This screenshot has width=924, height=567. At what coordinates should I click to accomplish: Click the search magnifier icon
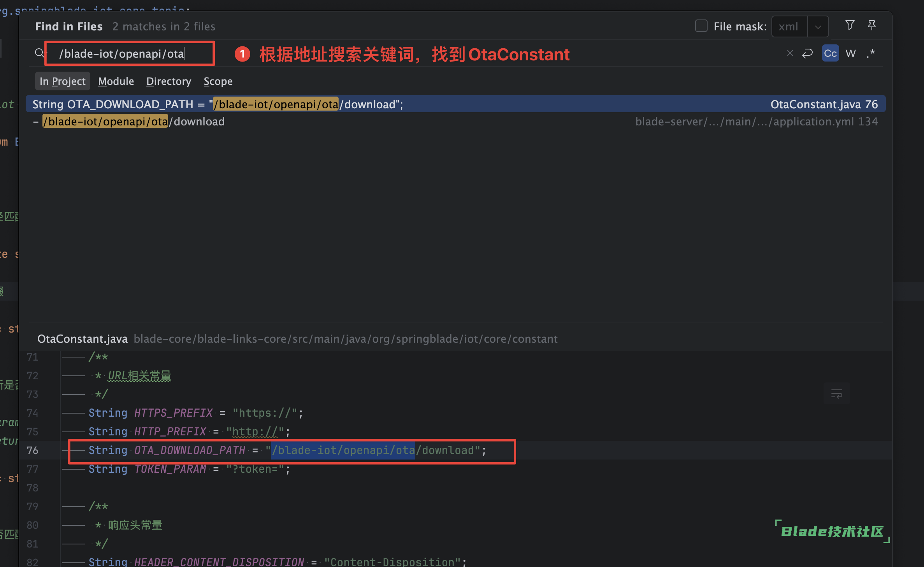point(39,53)
